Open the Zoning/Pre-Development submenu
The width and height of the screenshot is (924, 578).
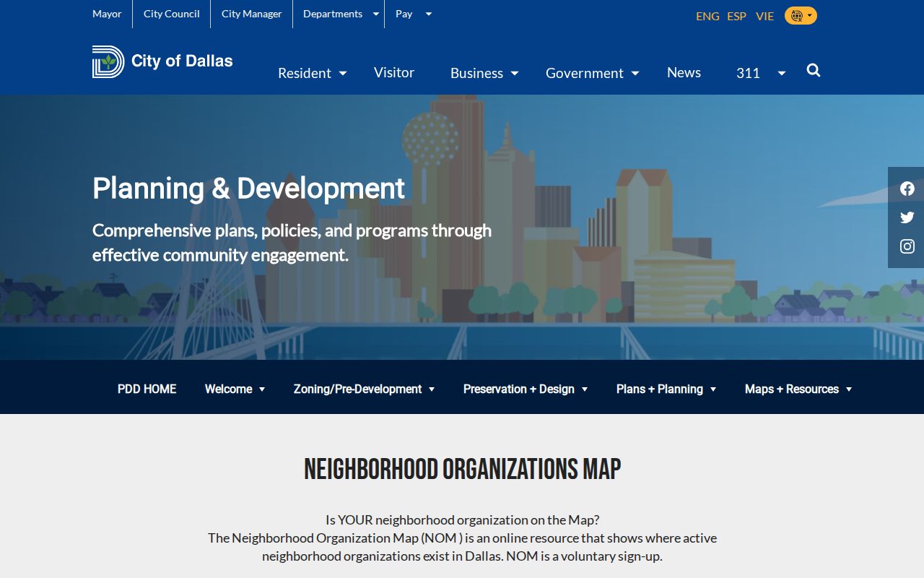pos(365,389)
